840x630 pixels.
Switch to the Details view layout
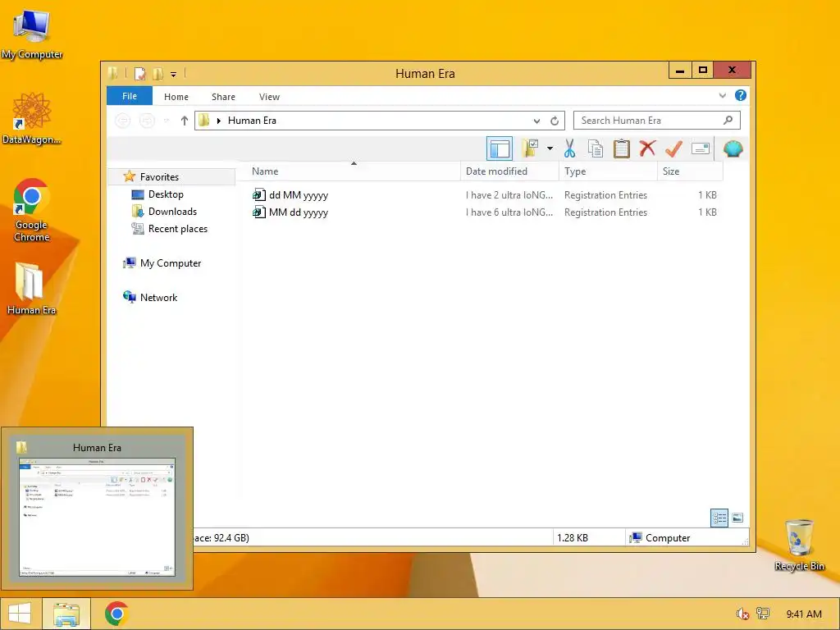[x=719, y=518]
